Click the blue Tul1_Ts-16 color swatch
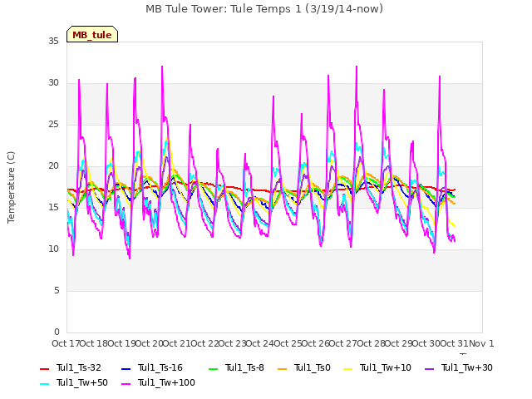 (126, 368)
